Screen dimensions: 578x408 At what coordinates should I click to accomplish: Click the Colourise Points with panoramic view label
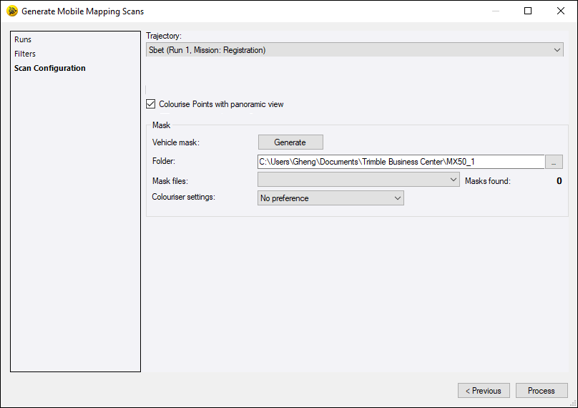tap(221, 104)
